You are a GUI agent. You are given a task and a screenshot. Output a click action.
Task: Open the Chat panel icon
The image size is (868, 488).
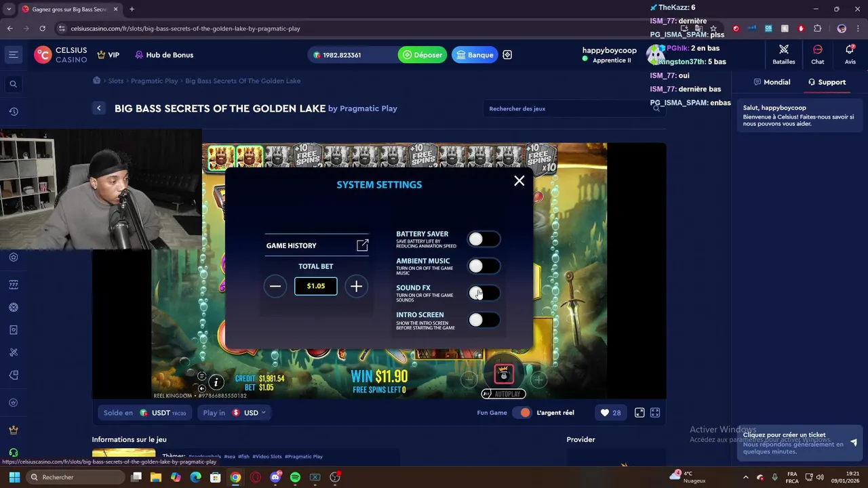tap(818, 54)
